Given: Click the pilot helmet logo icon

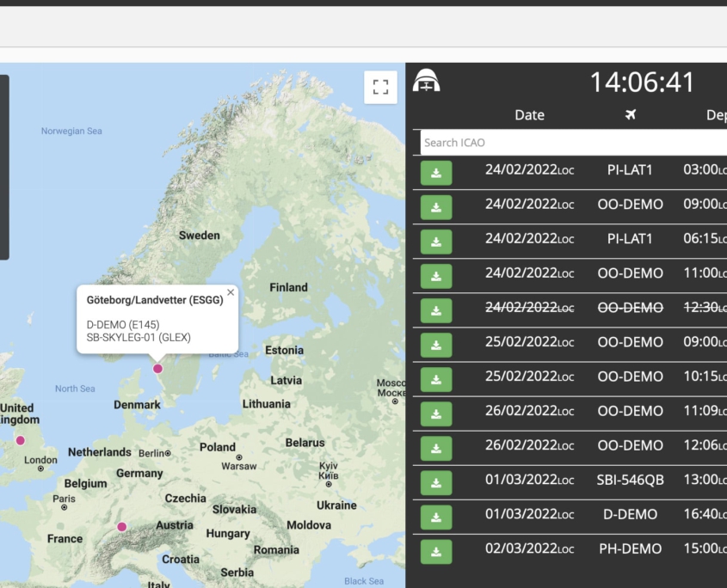Looking at the screenshot, I should coord(427,82).
